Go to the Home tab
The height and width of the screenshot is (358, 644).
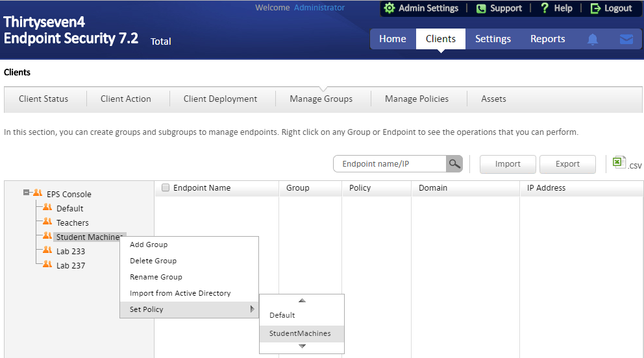click(393, 39)
